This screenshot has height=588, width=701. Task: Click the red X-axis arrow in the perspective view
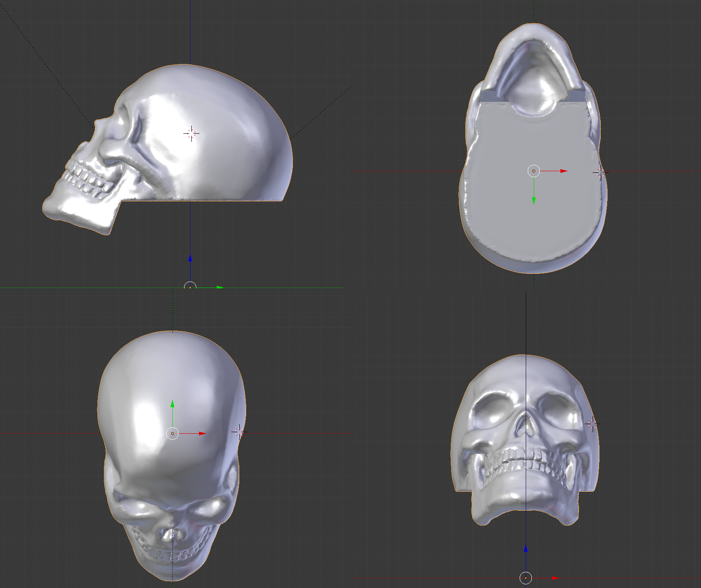coord(201,434)
